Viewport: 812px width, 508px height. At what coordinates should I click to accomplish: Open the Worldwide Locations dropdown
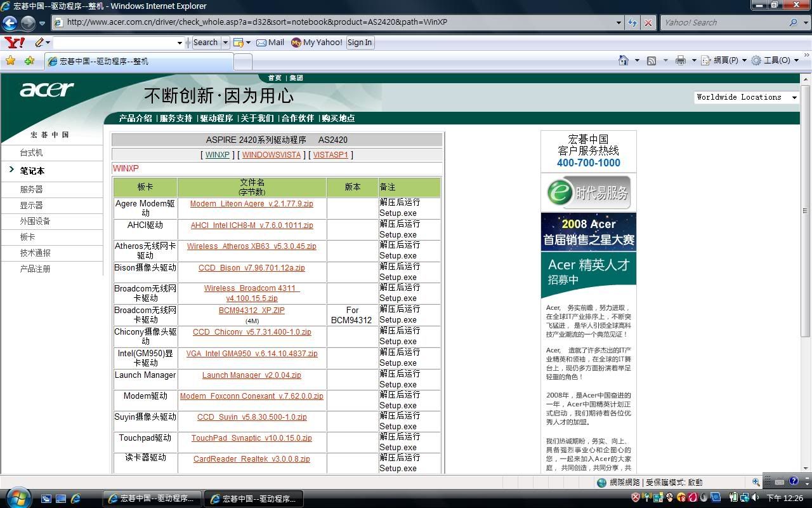pos(746,97)
